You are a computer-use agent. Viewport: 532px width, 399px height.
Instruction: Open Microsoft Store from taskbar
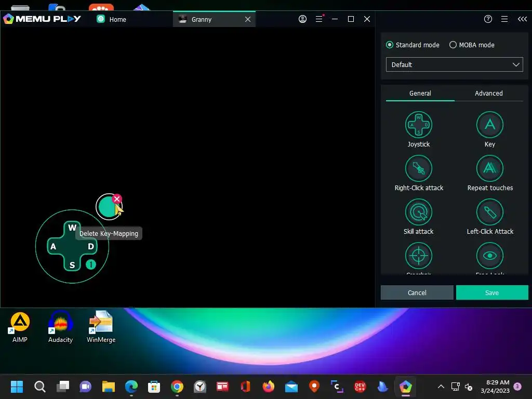pos(154,387)
